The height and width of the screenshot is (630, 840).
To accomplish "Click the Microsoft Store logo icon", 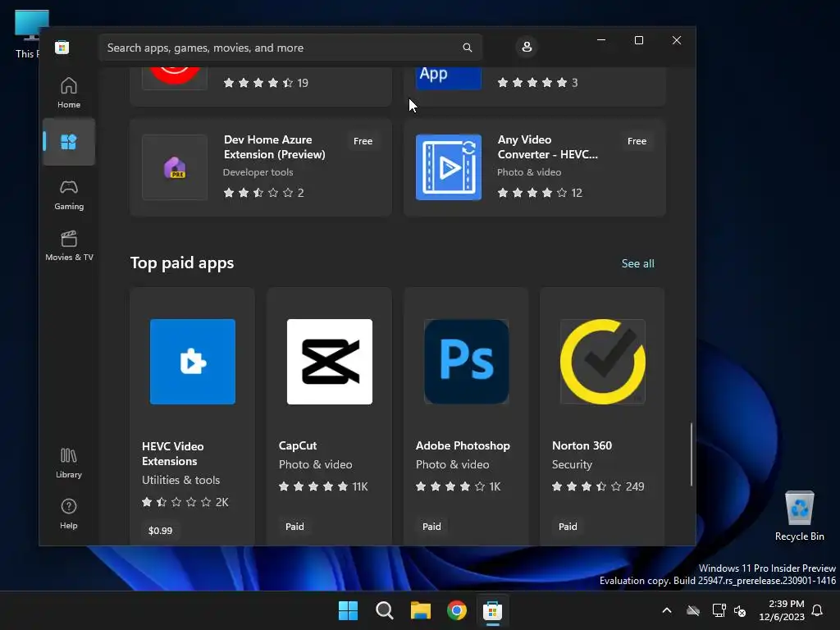I will coord(62,47).
